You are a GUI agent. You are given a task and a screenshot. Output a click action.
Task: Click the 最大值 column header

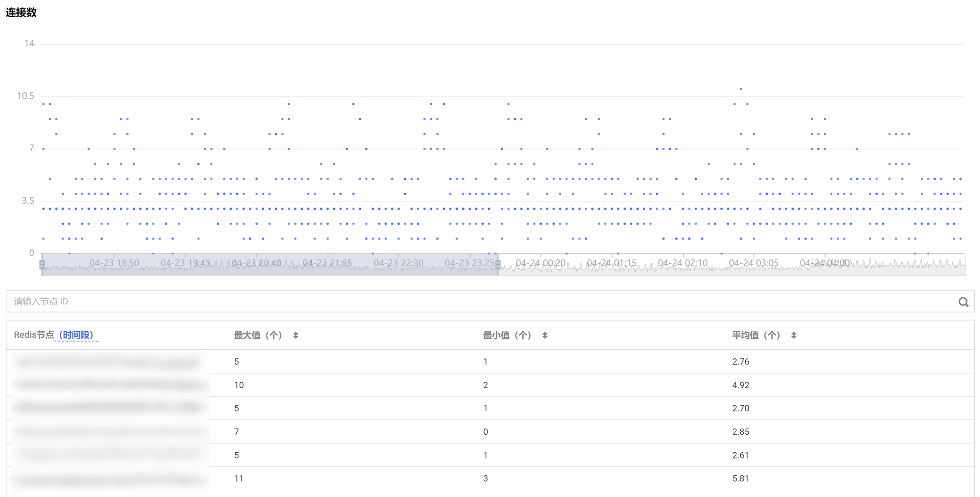[258, 335]
